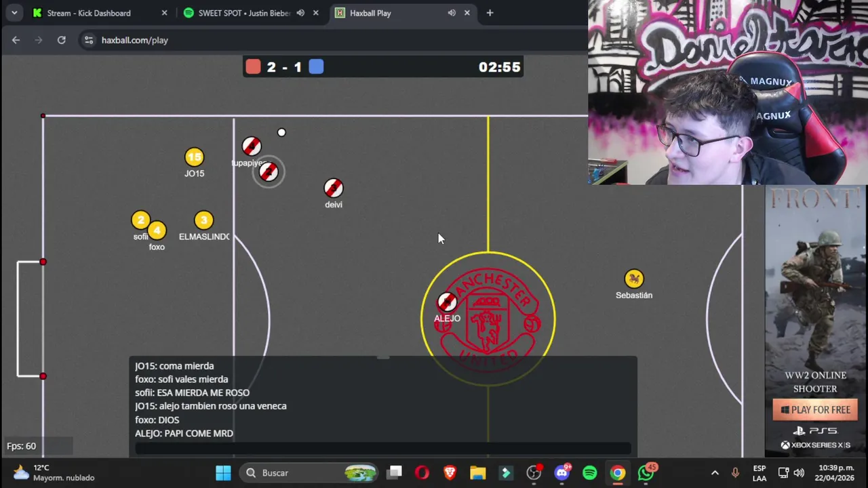Go back to the previous page

click(16, 40)
